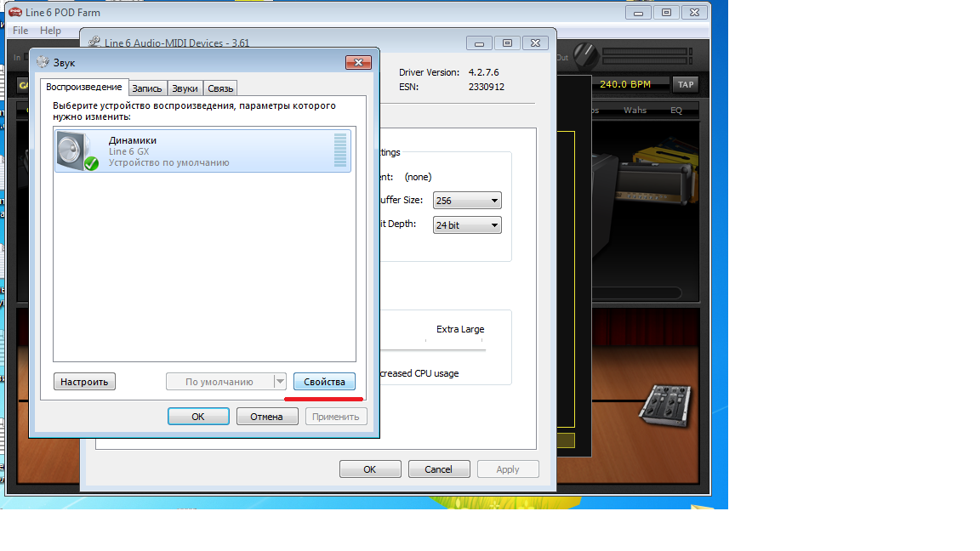Open Свойства for the selected device

pyautogui.click(x=324, y=381)
